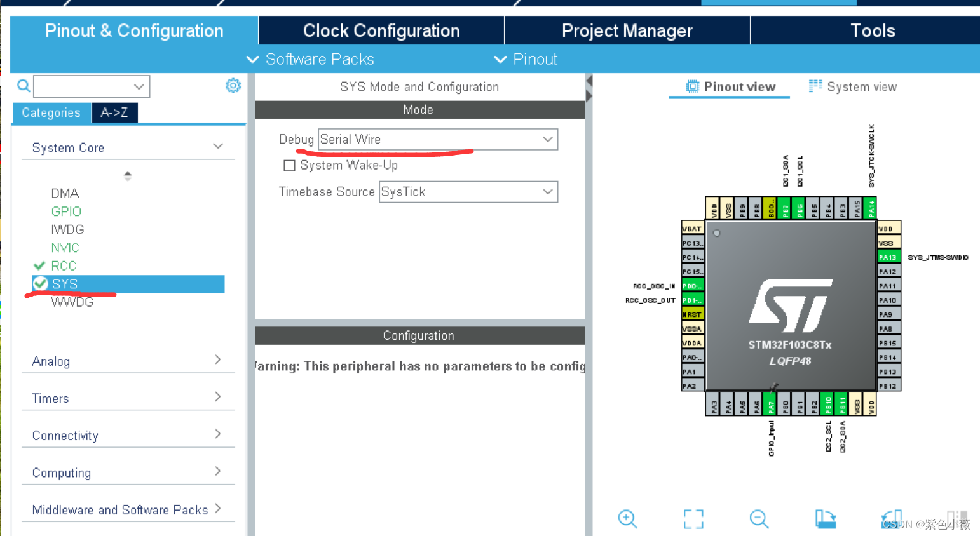The width and height of the screenshot is (980, 536).
Task: Open the Software Packs dropdown menu
Action: [x=310, y=59]
